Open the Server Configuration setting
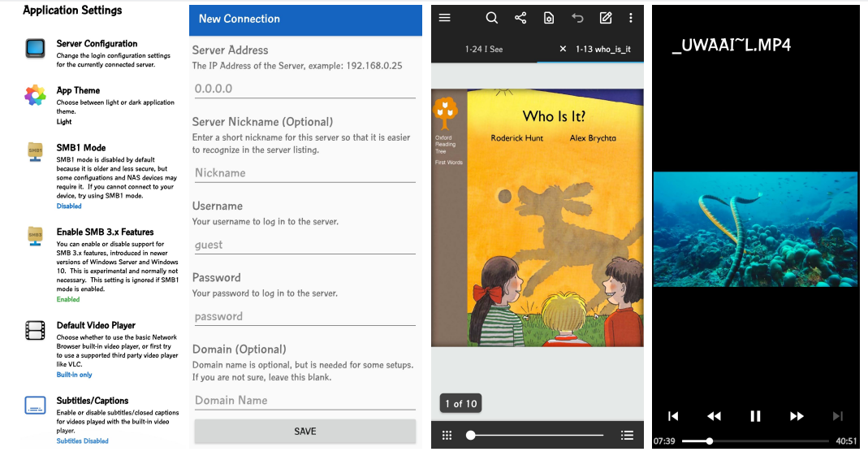868x456 pixels. click(101, 53)
